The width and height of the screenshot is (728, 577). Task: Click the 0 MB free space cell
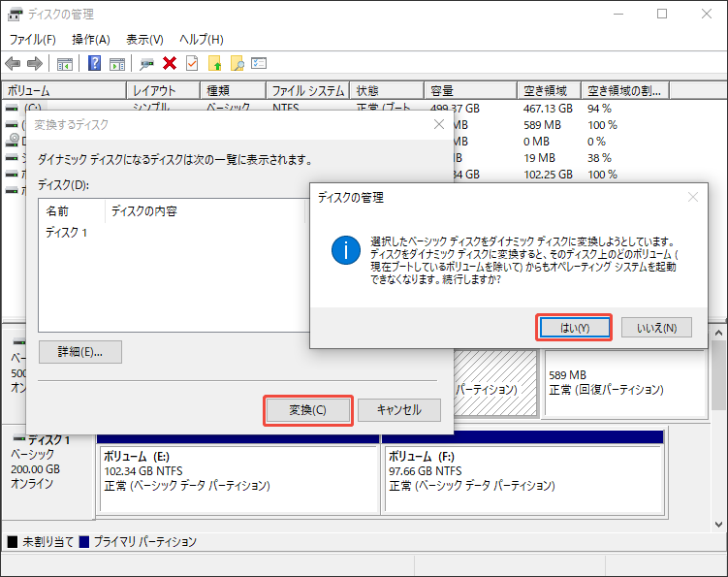(x=536, y=142)
